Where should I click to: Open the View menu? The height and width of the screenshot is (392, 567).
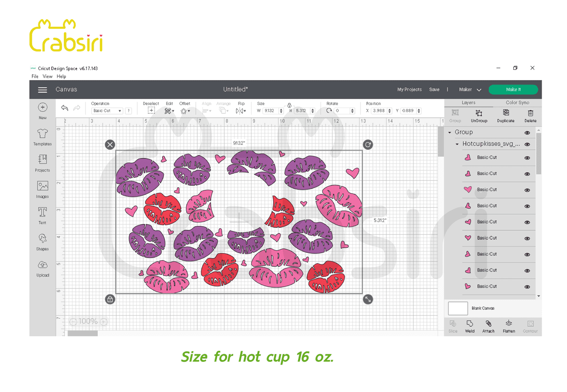click(x=48, y=77)
